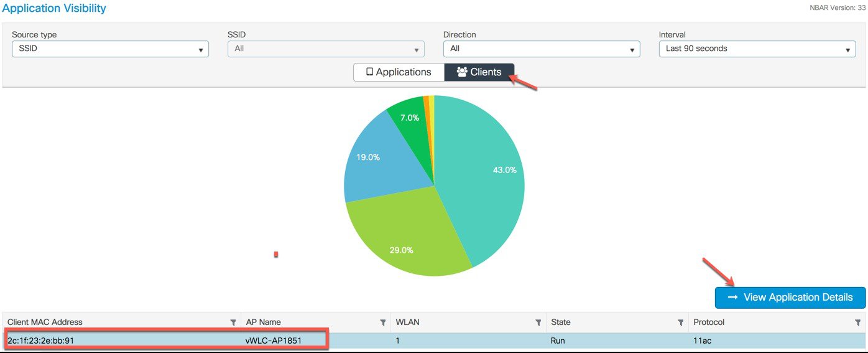Sort by Client MAC Address header

coord(45,322)
